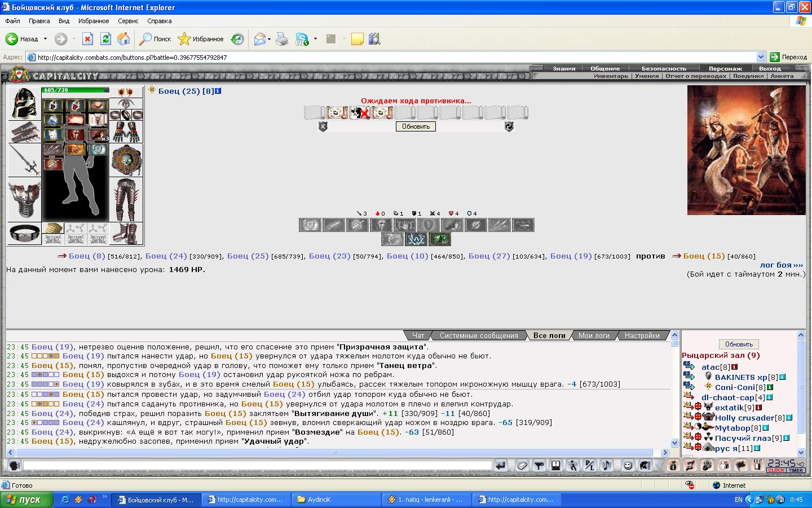
Task: Use the first shield combat technique
Action: [310, 225]
